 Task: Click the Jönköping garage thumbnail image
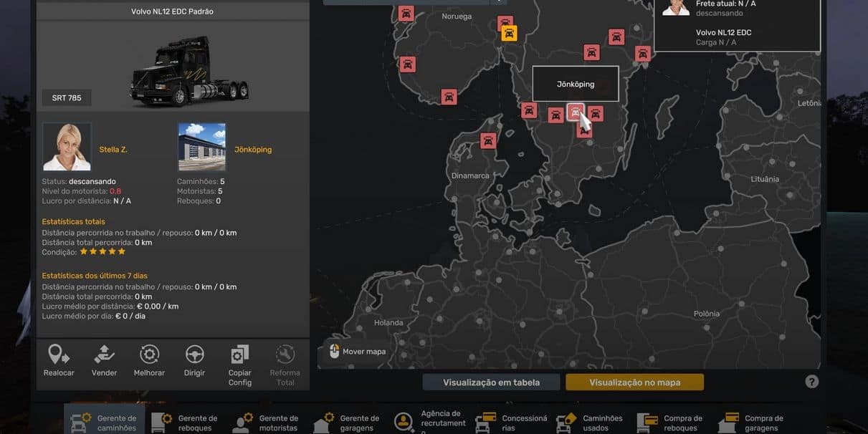point(201,147)
